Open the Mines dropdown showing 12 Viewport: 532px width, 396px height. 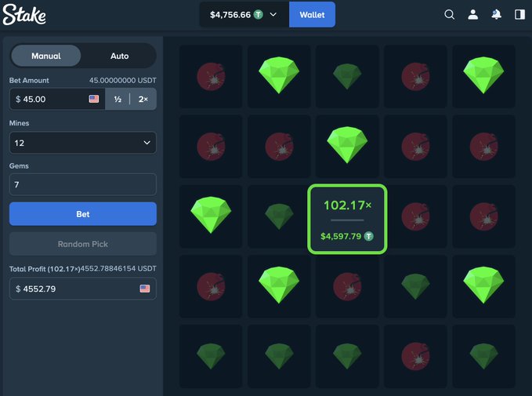point(83,143)
